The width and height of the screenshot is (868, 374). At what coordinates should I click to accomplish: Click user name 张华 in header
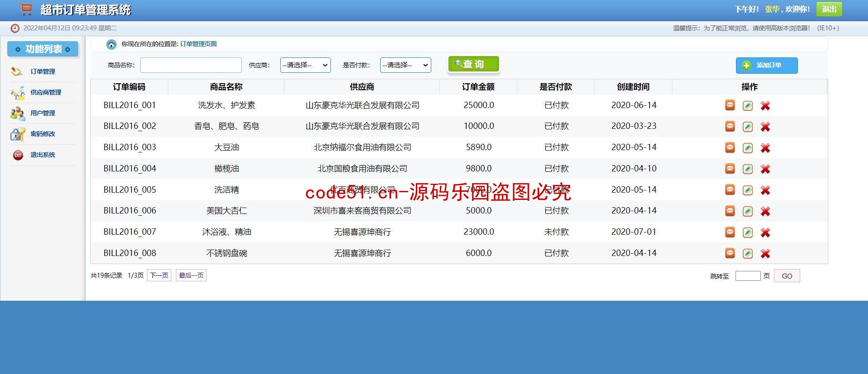[x=772, y=9]
